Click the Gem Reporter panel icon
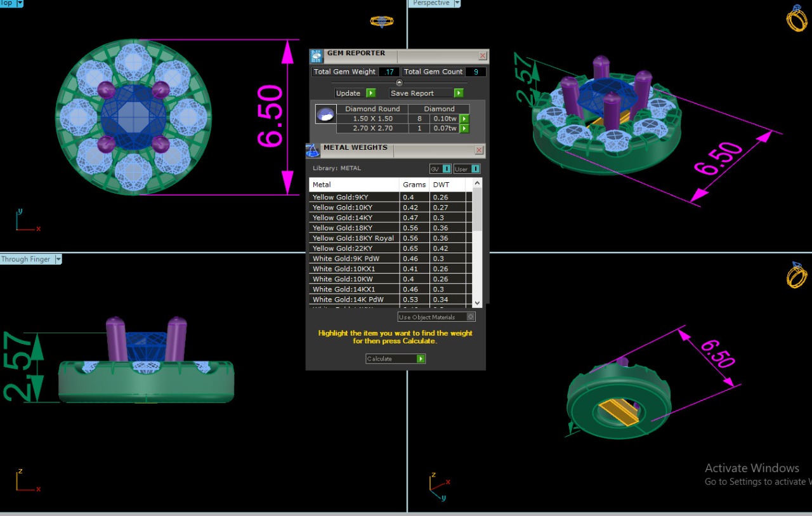Screen dimensions: 812x516 click(317, 56)
